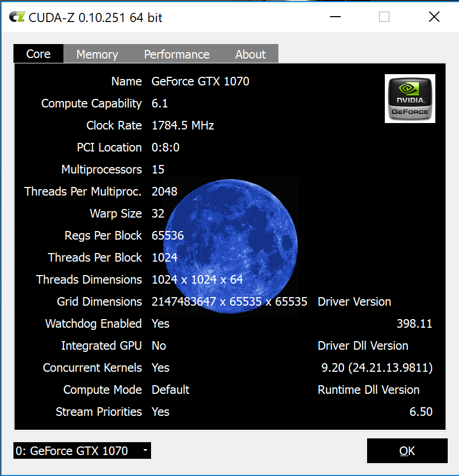
Task: Click the Grid Dimensions value
Action: click(230, 302)
